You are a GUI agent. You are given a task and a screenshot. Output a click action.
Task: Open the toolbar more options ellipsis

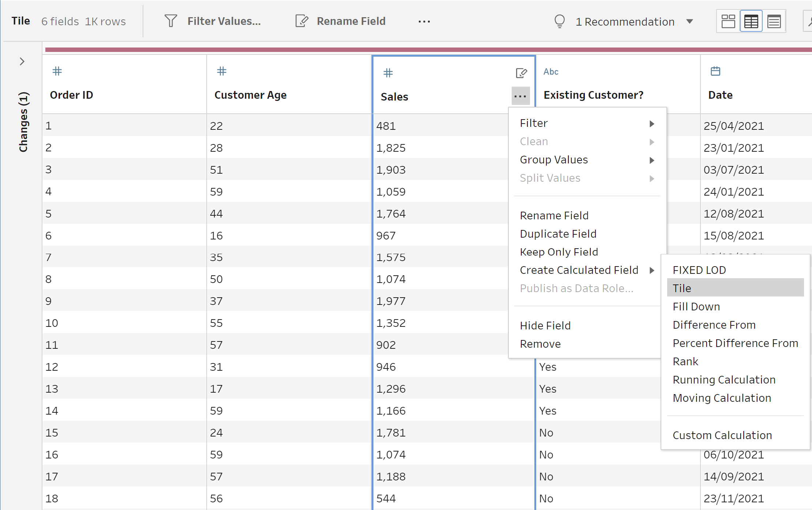pyautogui.click(x=424, y=22)
